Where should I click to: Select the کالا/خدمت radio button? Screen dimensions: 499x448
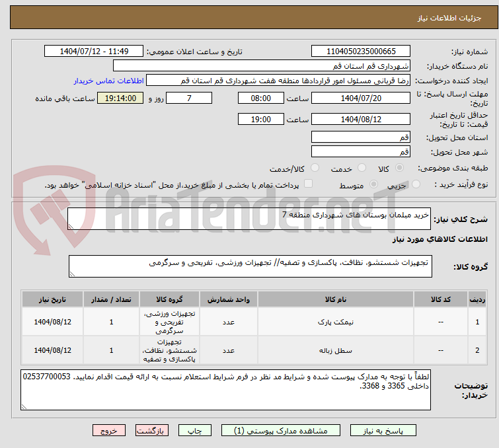pos(315,168)
